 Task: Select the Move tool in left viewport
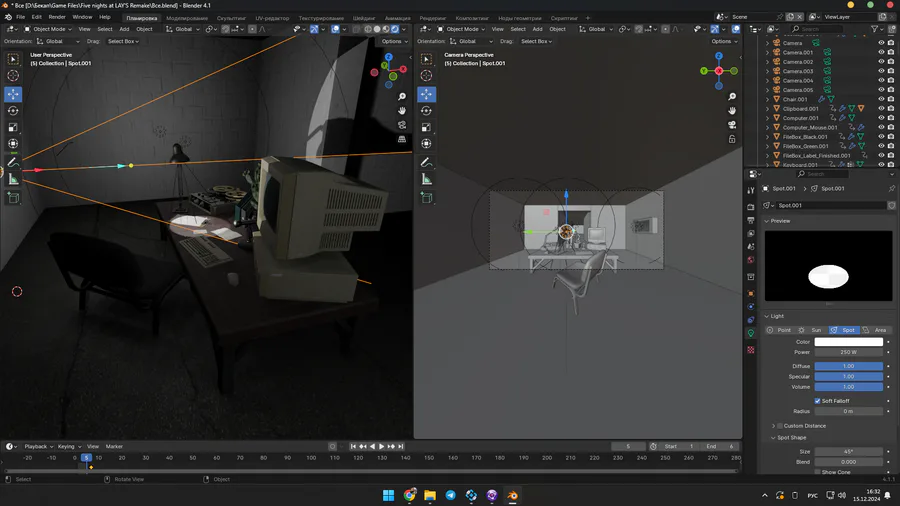pyautogui.click(x=13, y=94)
